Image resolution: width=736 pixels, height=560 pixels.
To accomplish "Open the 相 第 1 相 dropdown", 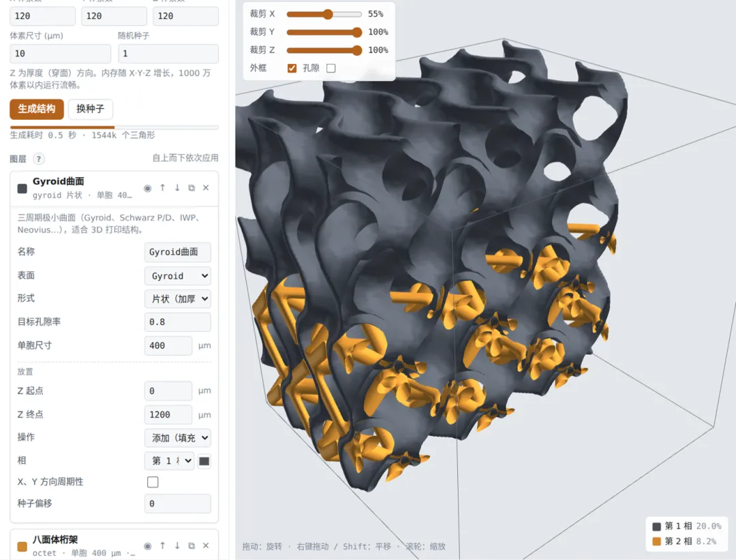I will point(170,461).
